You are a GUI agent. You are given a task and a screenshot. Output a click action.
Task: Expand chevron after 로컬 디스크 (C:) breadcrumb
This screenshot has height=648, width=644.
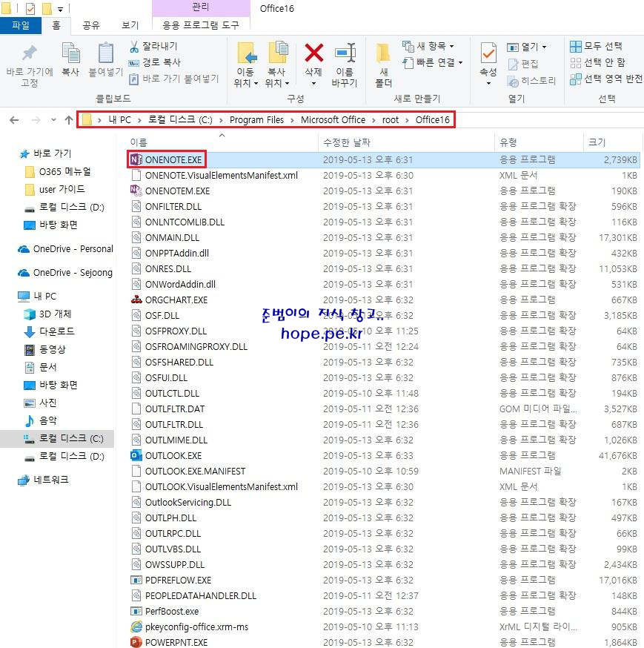coord(221,120)
